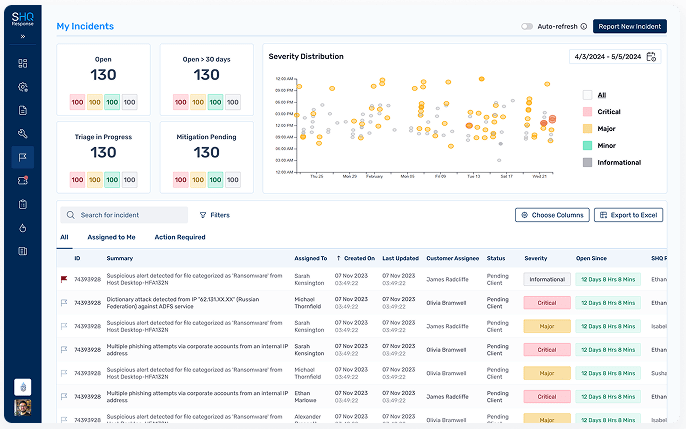The image size is (686, 429).
Task: Sort by the Customer Assignee column header
Action: coord(452,258)
